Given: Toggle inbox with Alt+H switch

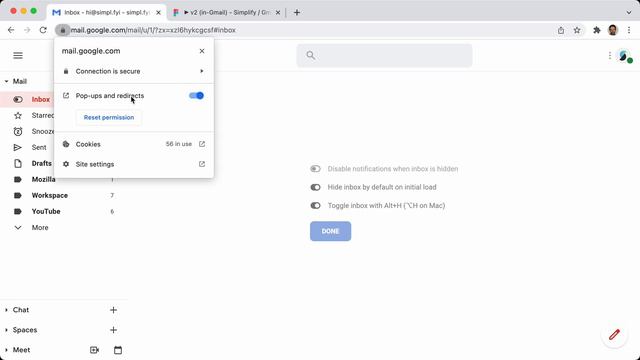Looking at the screenshot, I should pos(315,205).
